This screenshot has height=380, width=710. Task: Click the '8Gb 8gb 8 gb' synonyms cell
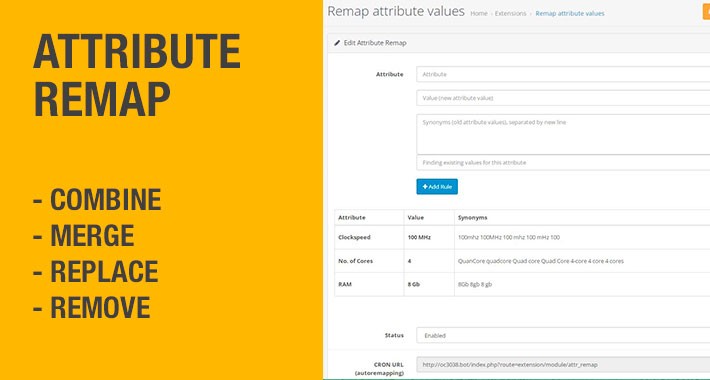click(x=582, y=284)
